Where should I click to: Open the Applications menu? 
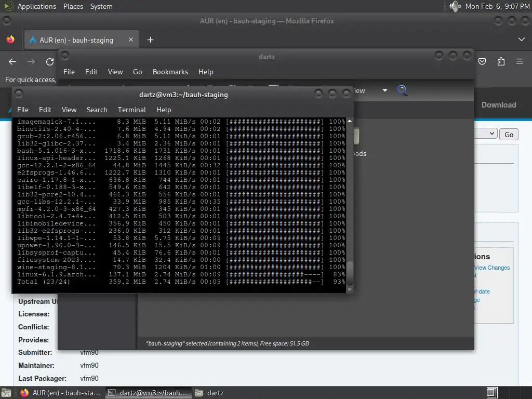[37, 6]
